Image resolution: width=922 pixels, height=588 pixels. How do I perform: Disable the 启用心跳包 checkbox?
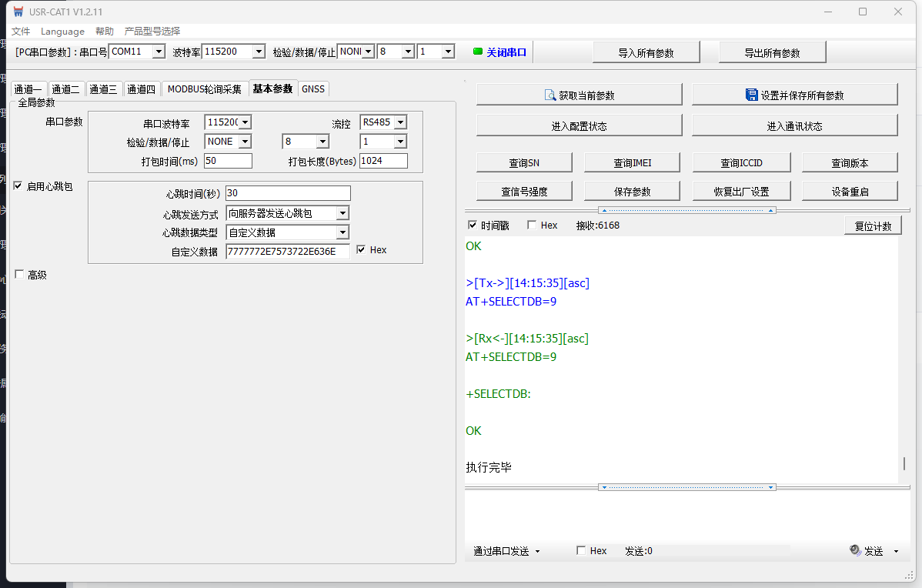pos(18,186)
